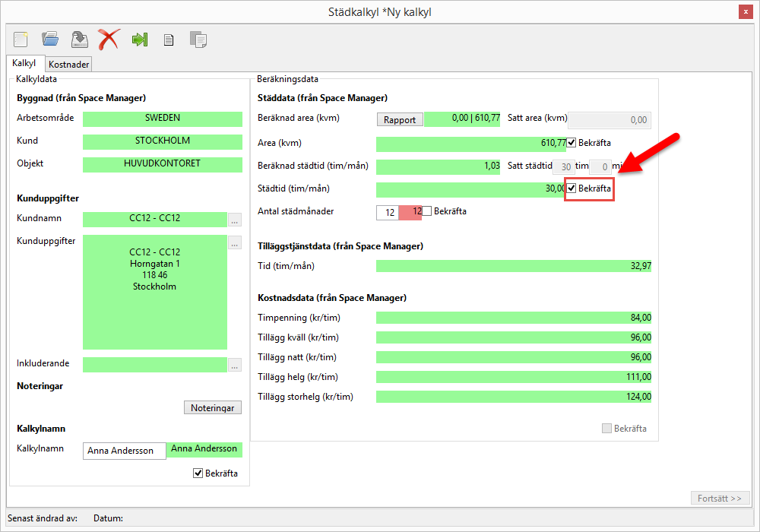The height and width of the screenshot is (532, 760).
Task: Click the green arrow toolbar icon
Action: coord(139,39)
